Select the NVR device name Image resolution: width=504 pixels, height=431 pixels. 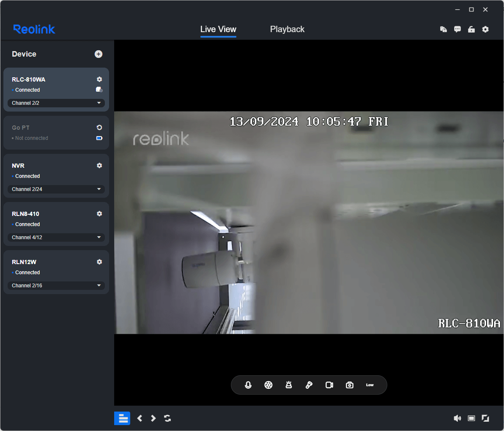coord(18,165)
